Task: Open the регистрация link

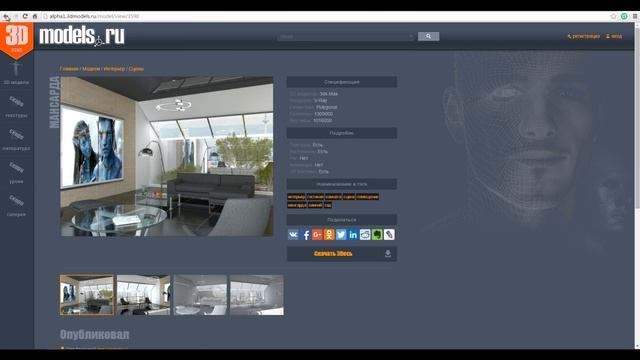Action: [x=584, y=36]
